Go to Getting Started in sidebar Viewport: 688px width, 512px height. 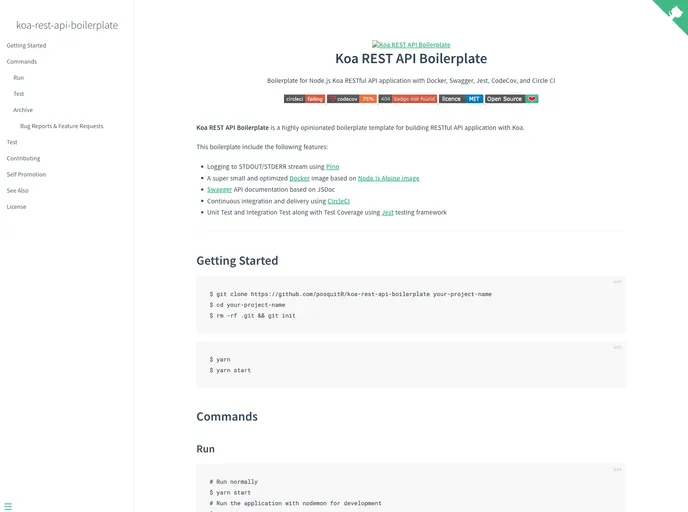click(x=26, y=45)
